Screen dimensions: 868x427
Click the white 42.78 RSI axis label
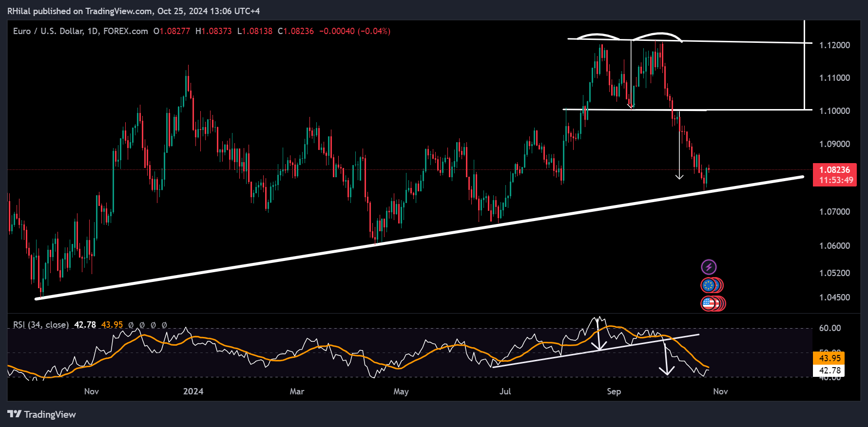coord(829,371)
